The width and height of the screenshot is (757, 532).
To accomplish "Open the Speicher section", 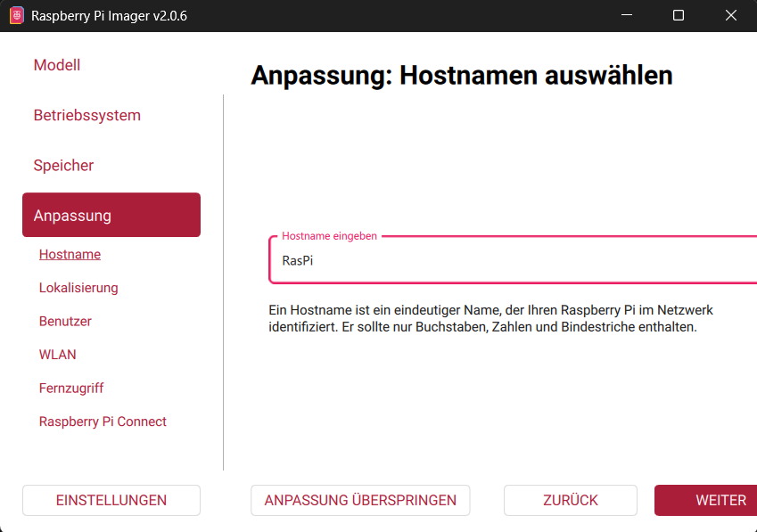I will (x=62, y=165).
